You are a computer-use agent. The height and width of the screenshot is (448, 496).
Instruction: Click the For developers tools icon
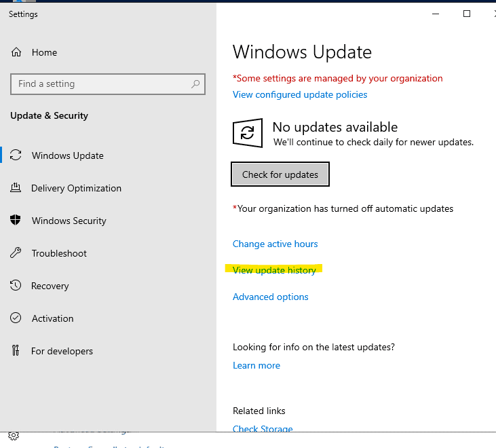pyautogui.click(x=16, y=350)
